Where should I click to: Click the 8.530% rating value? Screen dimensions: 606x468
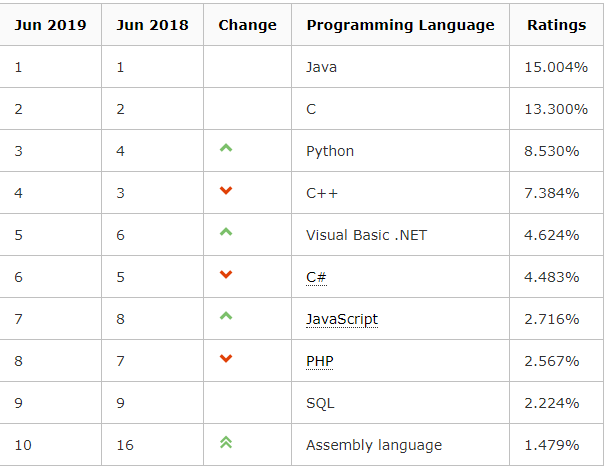click(x=552, y=151)
